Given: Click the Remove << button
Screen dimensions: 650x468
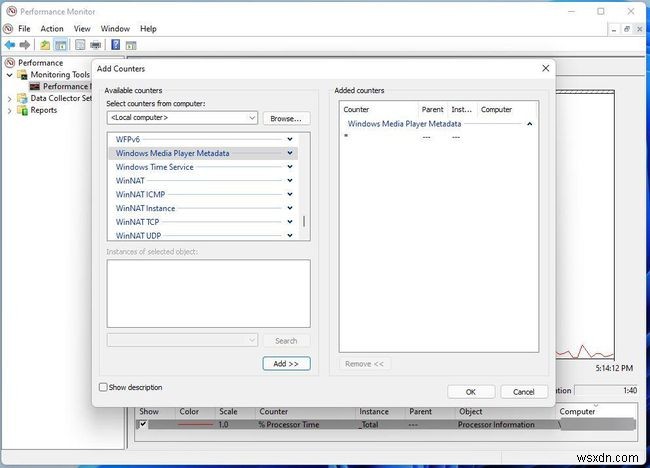Looking at the screenshot, I should 364,364.
